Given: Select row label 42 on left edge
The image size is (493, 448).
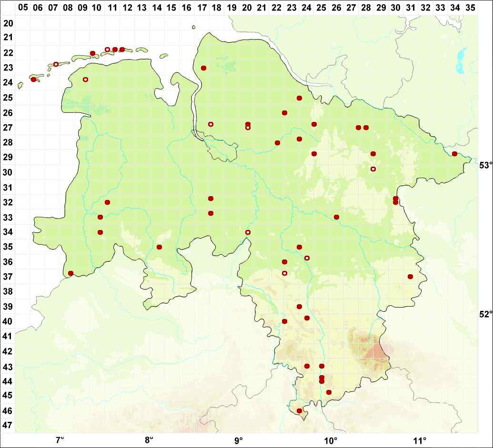Looking at the screenshot, I should [8, 351].
